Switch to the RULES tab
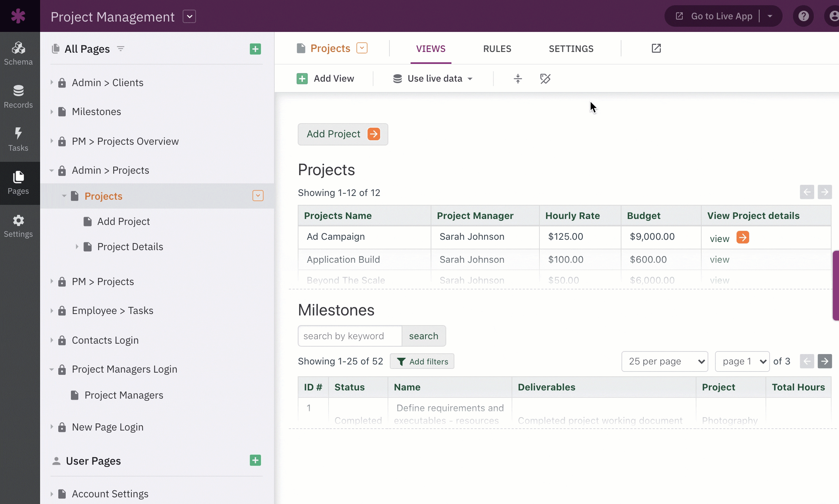839x504 pixels. coord(497,49)
